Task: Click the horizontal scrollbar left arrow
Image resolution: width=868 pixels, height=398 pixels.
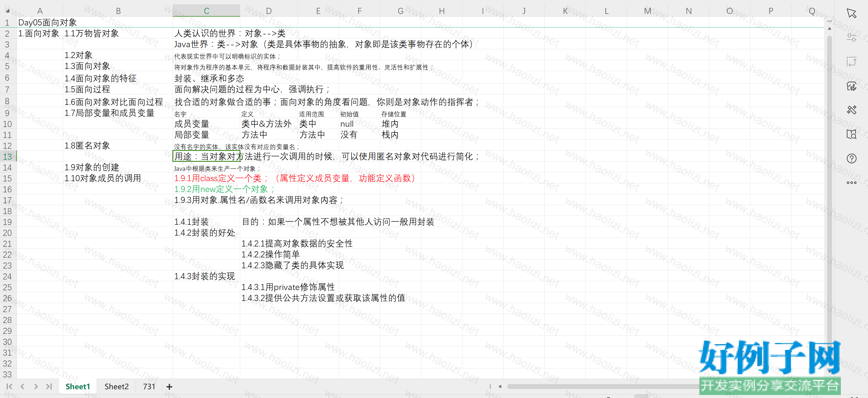Action: 500,387
